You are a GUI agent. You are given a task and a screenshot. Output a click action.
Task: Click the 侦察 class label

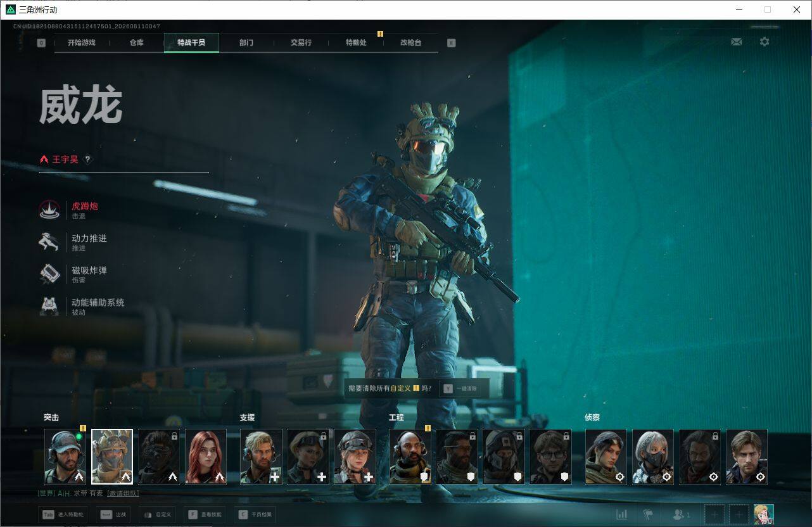click(592, 417)
